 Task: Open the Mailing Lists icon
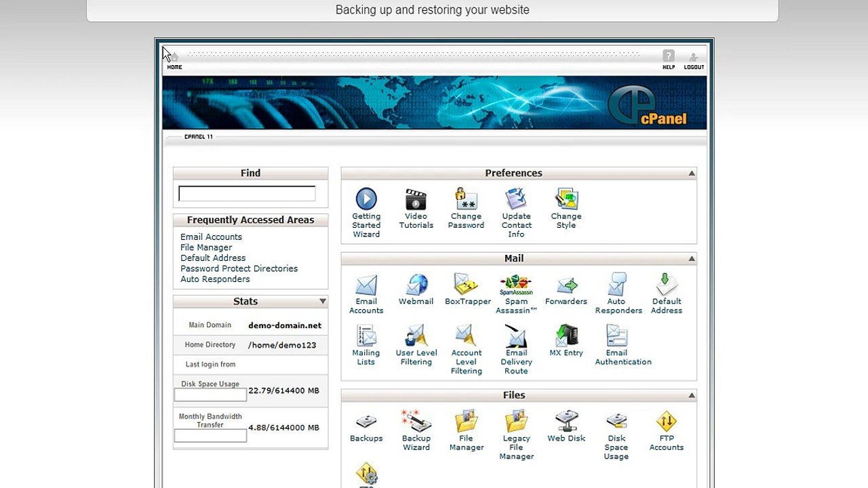366,336
